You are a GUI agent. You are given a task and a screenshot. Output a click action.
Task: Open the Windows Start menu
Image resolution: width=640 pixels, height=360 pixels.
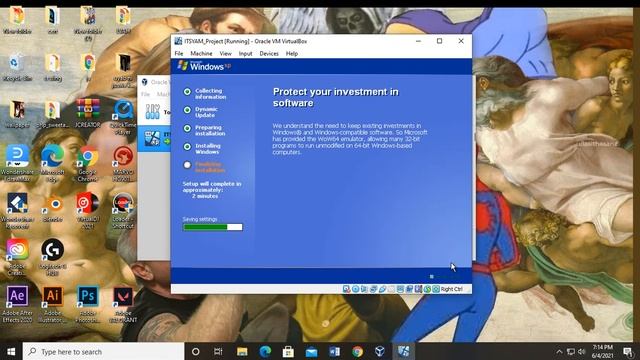(x=11, y=351)
